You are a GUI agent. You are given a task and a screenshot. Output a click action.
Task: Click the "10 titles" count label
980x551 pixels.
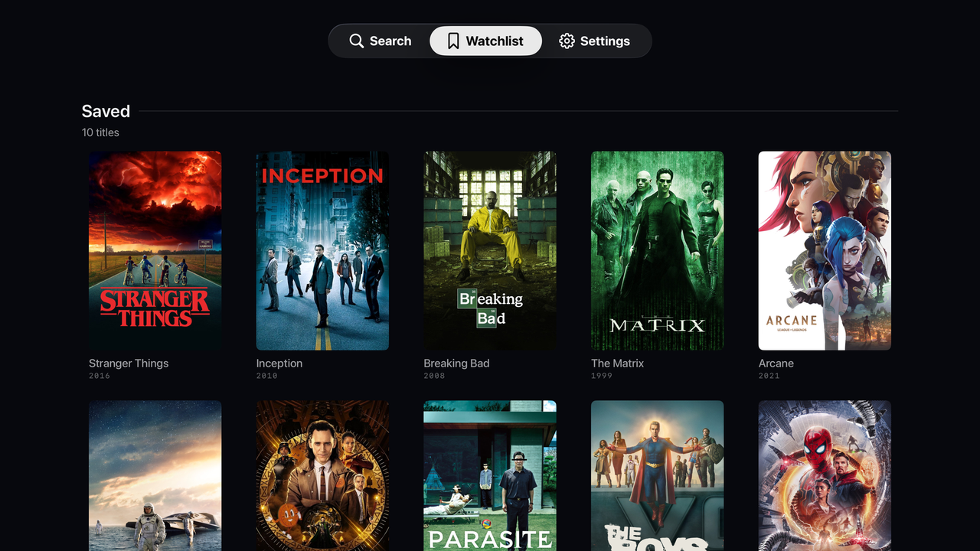[x=100, y=132]
